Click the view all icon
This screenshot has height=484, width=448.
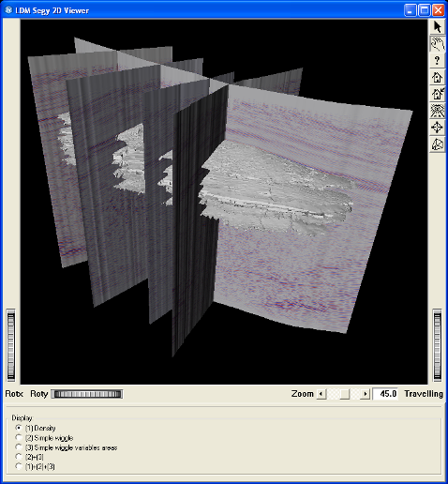pos(437,111)
